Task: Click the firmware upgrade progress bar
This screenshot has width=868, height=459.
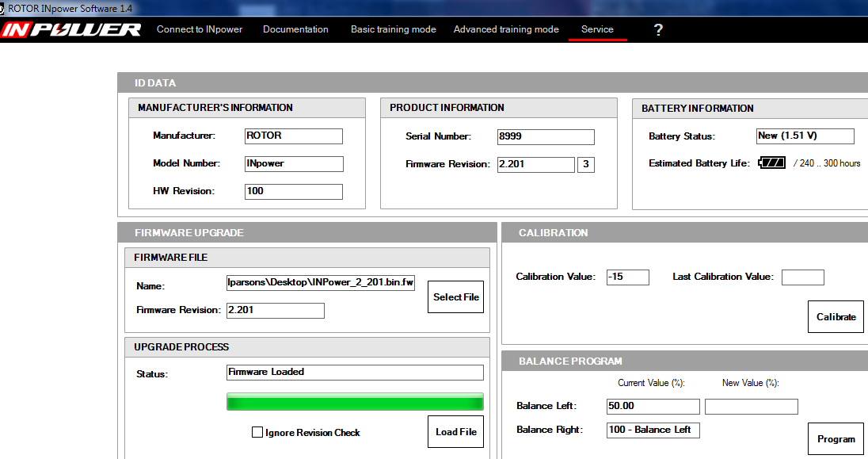Action: [354, 402]
